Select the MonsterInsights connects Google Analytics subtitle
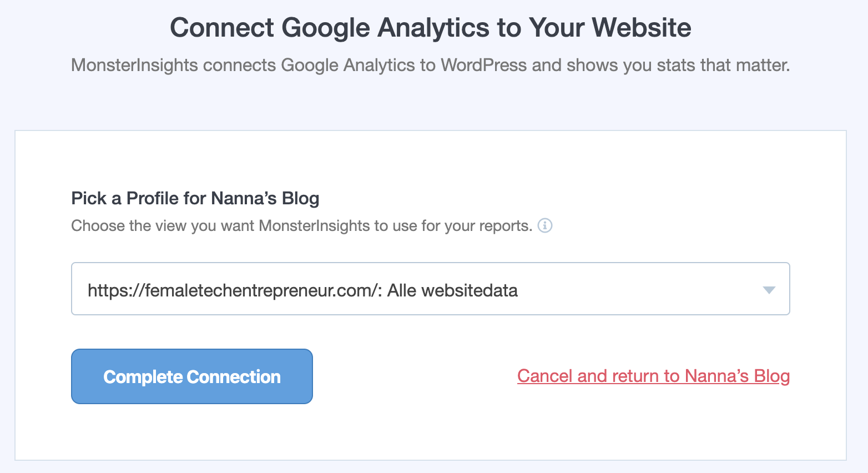 click(430, 66)
